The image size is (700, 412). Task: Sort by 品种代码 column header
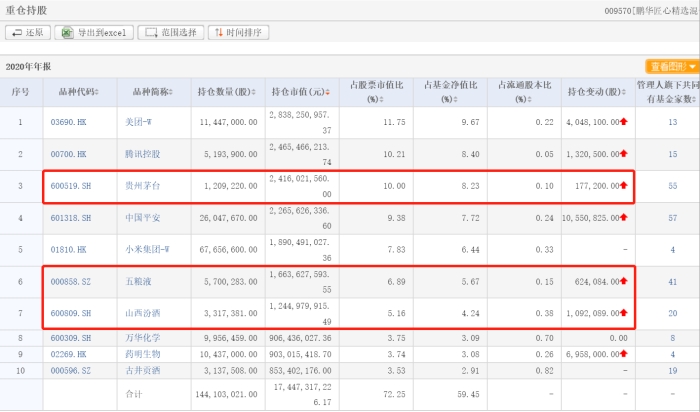(x=79, y=92)
